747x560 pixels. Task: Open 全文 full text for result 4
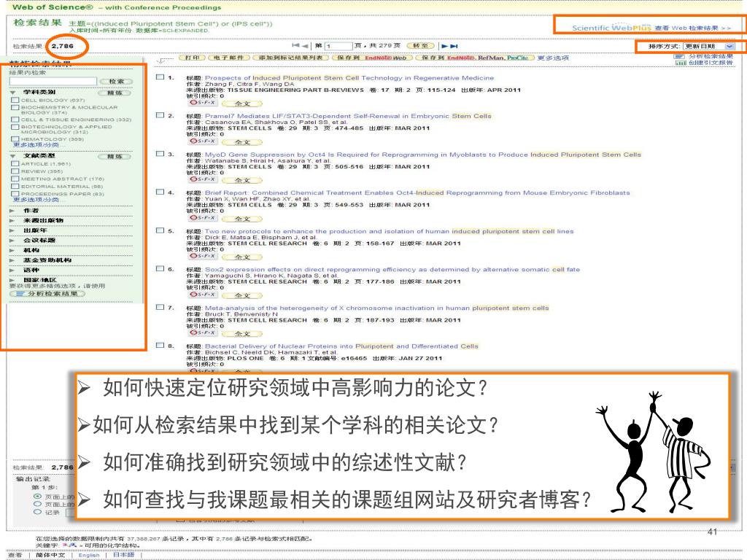[x=242, y=219]
